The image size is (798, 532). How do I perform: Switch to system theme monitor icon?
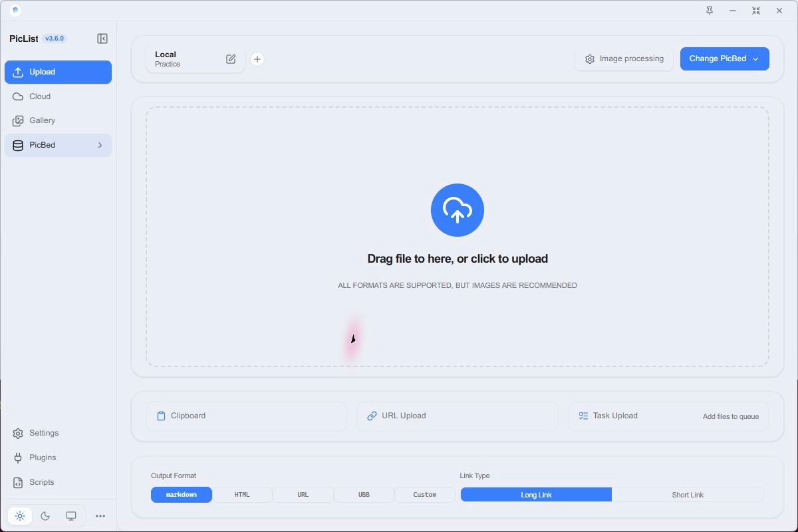pos(71,516)
